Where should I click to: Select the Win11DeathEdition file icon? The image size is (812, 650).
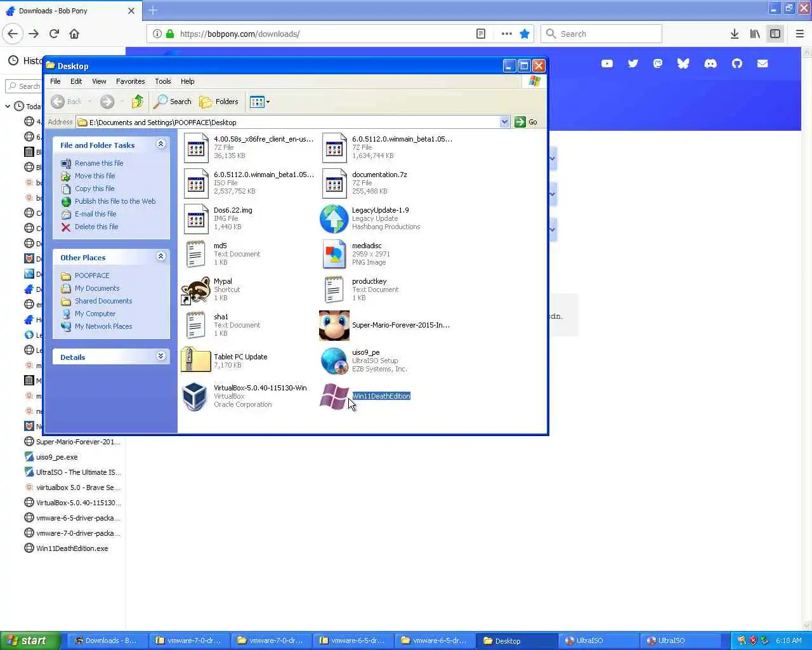[334, 396]
